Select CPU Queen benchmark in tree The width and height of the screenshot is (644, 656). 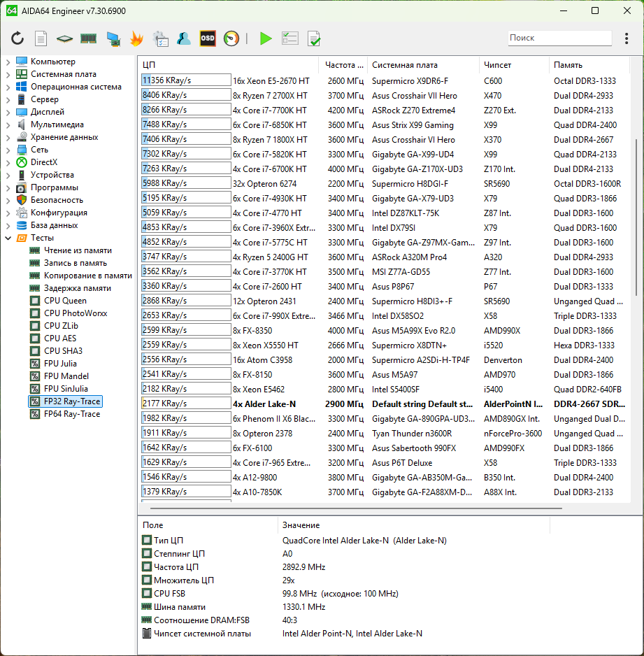pyautogui.click(x=65, y=301)
